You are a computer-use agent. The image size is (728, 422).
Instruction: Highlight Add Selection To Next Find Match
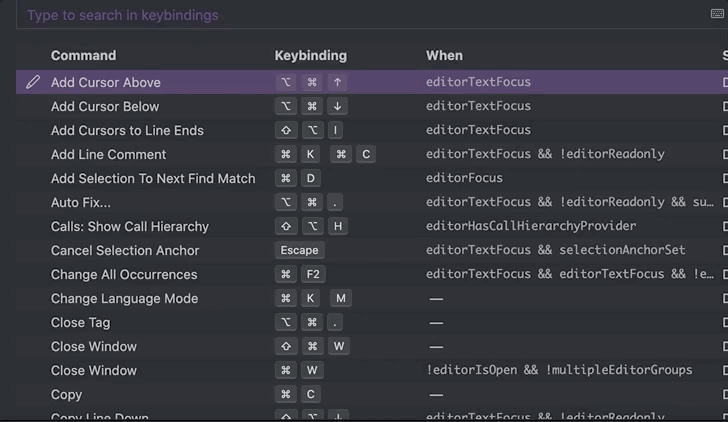pos(153,178)
